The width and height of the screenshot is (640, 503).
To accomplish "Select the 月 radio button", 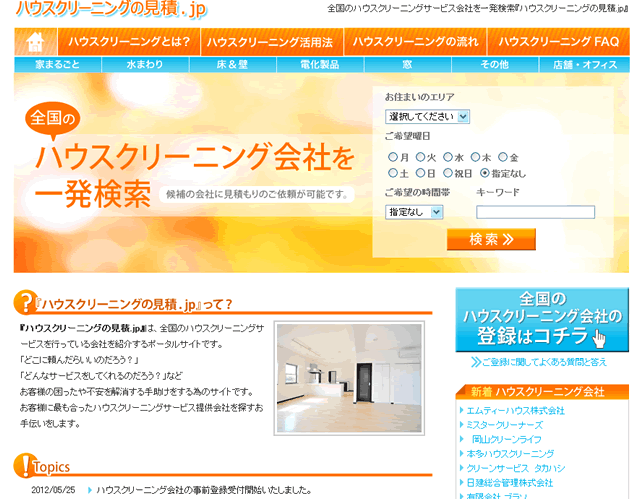I will (x=393, y=157).
